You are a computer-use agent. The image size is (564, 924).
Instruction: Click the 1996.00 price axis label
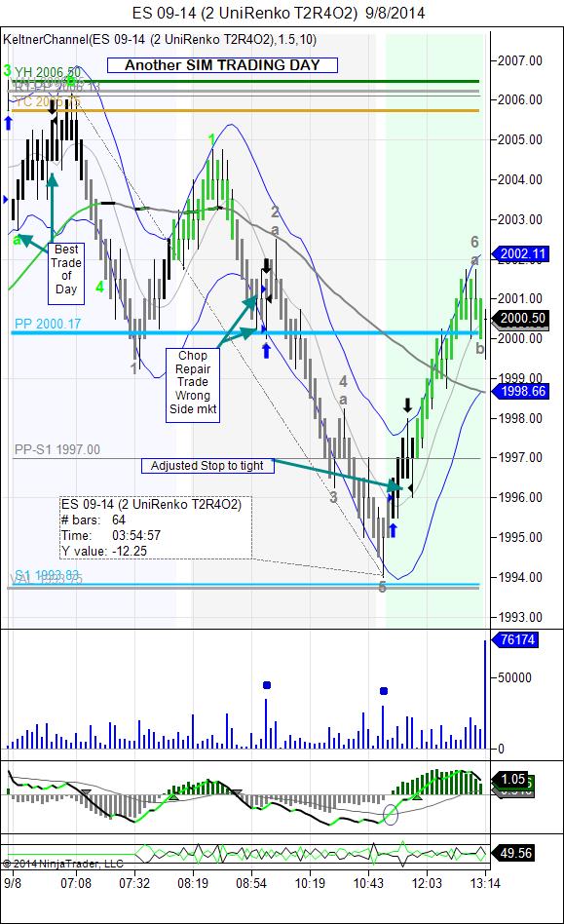520,497
